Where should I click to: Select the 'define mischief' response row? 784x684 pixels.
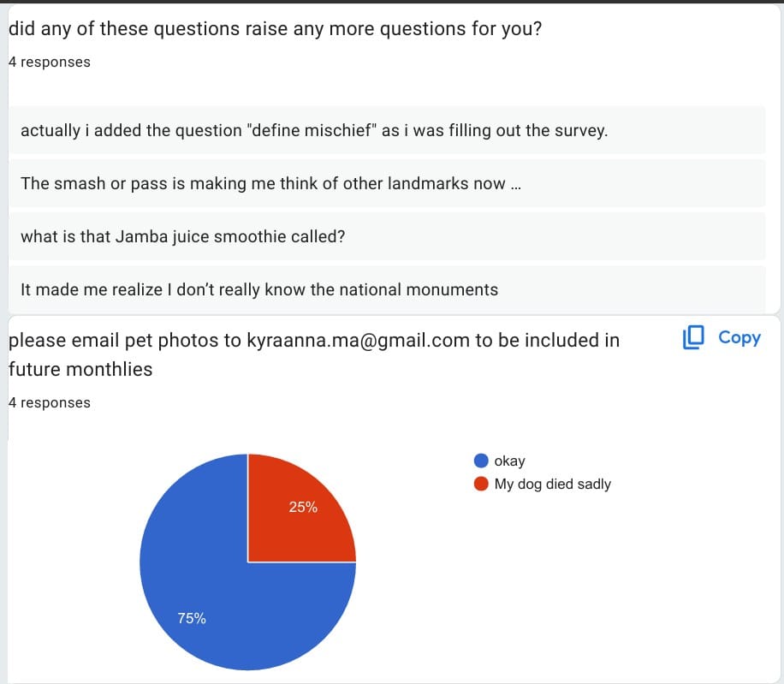(x=313, y=131)
